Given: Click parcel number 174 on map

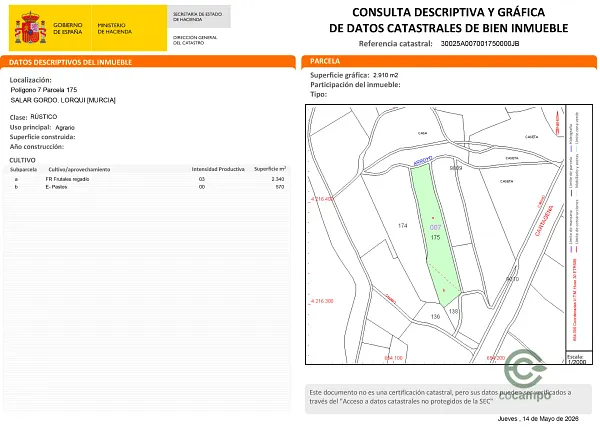Looking at the screenshot, I should click(403, 226).
